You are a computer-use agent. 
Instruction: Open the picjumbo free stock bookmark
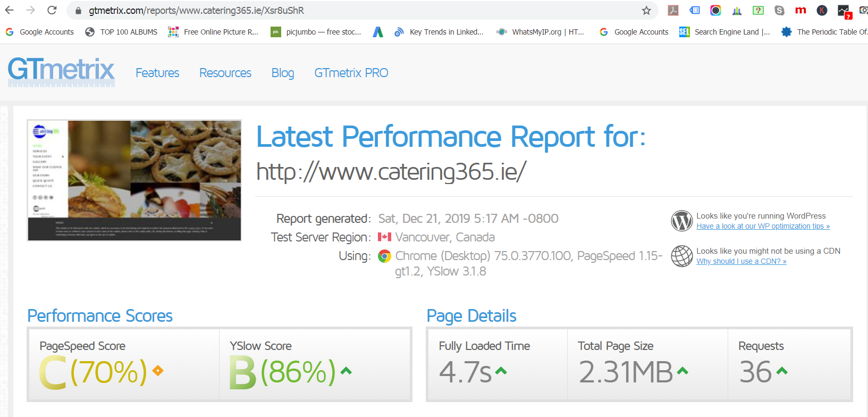[316, 32]
